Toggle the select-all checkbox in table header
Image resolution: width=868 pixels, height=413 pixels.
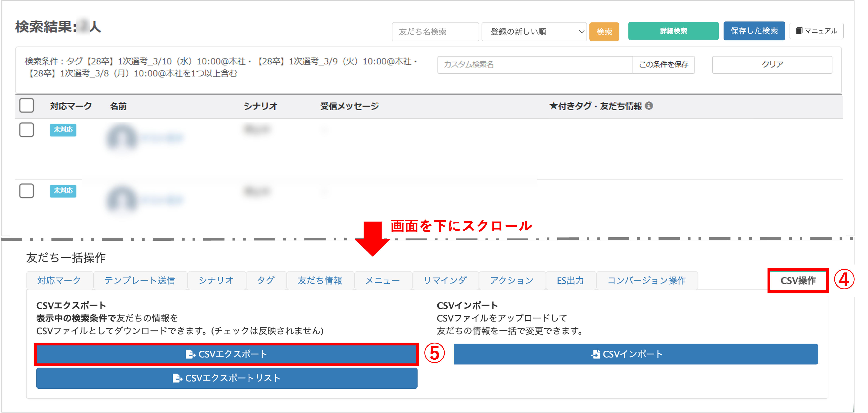(27, 106)
